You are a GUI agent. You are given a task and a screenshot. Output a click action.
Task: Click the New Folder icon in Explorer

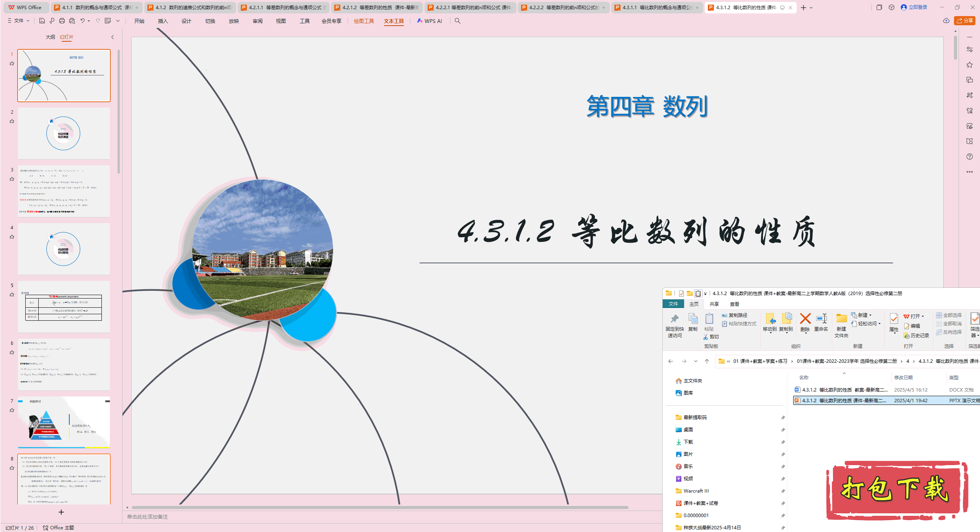pyautogui.click(x=841, y=318)
